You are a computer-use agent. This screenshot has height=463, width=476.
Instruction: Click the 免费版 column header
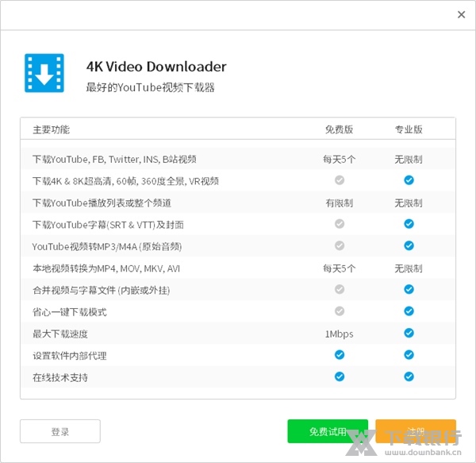coord(339,129)
